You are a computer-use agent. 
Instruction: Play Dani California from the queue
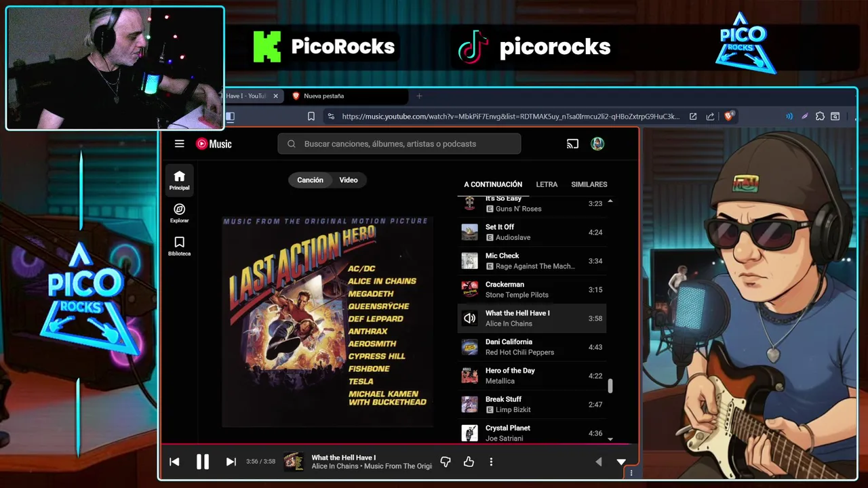(532, 347)
